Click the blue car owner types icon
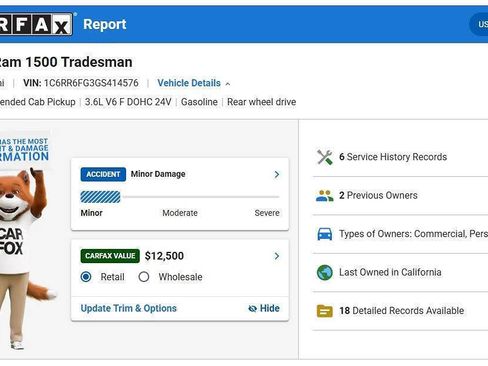 click(x=325, y=234)
